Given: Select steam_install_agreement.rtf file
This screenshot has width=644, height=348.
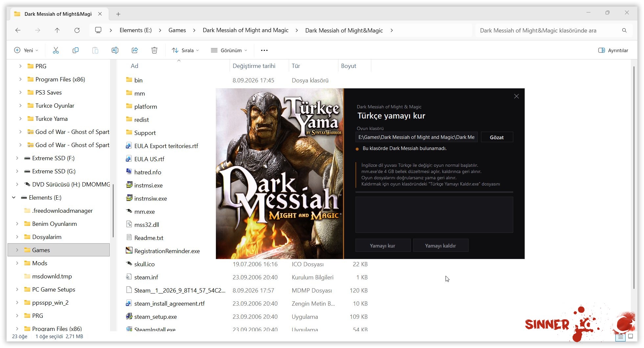Looking at the screenshot, I should point(170,304).
